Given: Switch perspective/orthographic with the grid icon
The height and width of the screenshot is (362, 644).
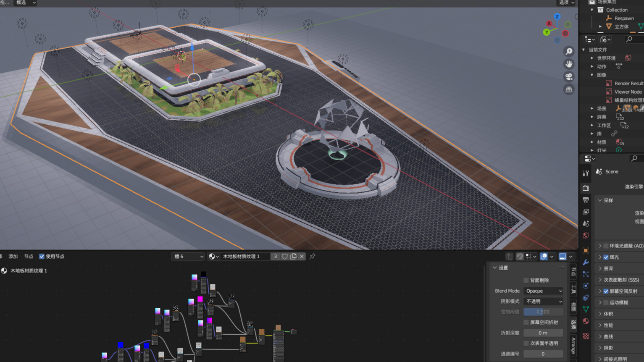Looking at the screenshot, I should [569, 89].
